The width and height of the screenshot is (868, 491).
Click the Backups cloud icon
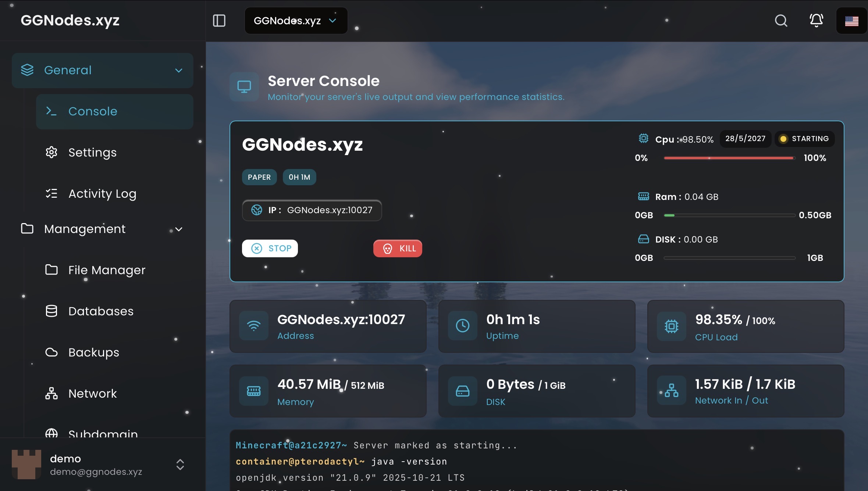[51, 352]
